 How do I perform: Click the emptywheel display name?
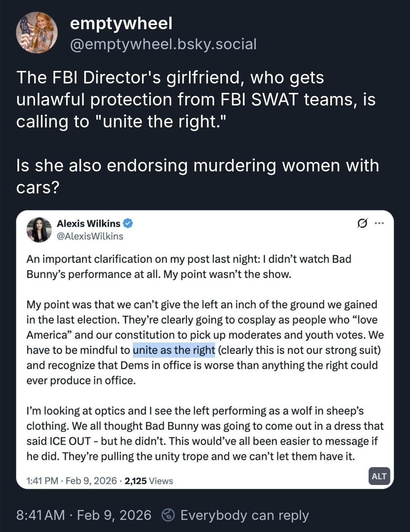[121, 24]
